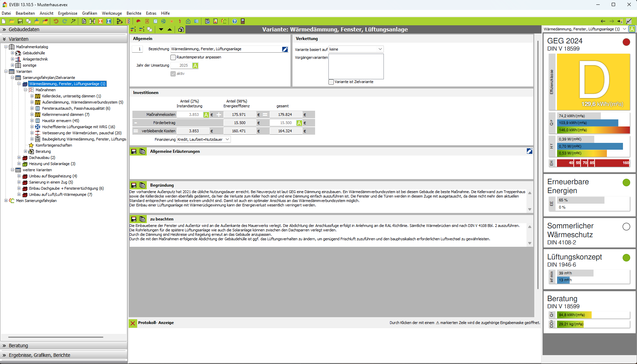
Task: Open Variante basiert auf dropdown
Action: click(x=380, y=49)
